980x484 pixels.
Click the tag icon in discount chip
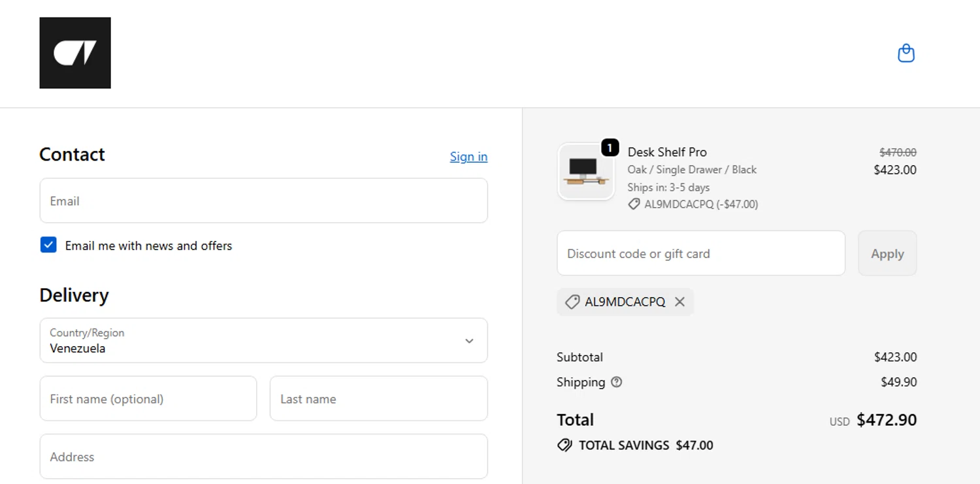point(572,302)
